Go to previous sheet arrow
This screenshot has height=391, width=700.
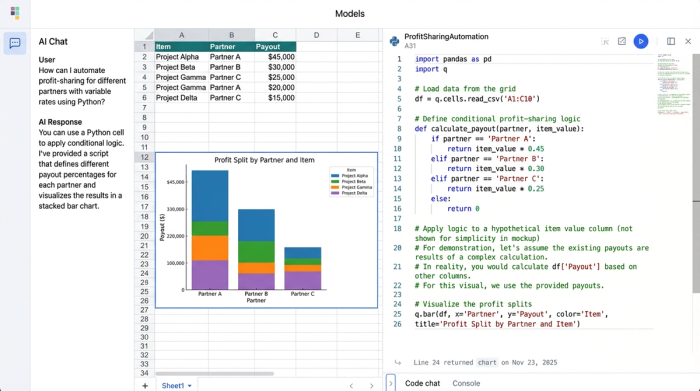point(351,386)
